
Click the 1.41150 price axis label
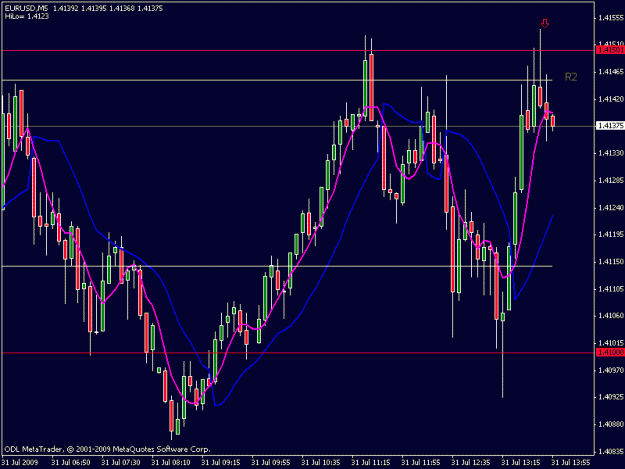click(x=611, y=261)
